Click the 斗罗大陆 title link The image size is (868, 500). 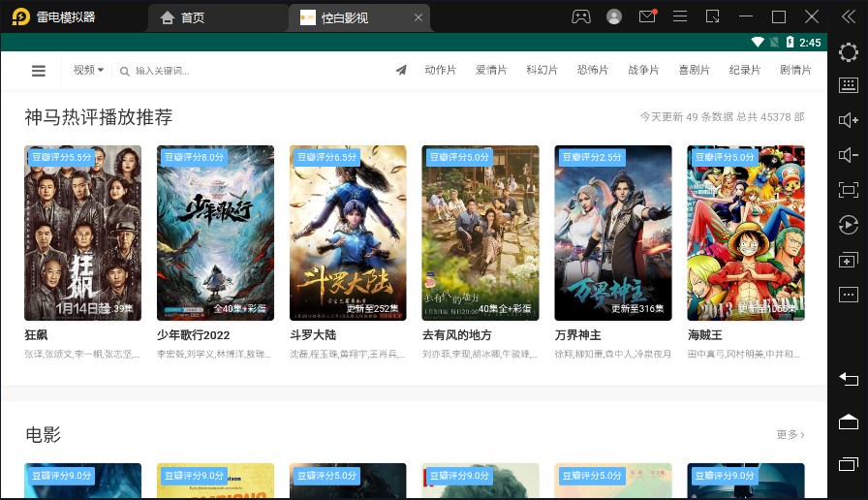click(x=313, y=335)
